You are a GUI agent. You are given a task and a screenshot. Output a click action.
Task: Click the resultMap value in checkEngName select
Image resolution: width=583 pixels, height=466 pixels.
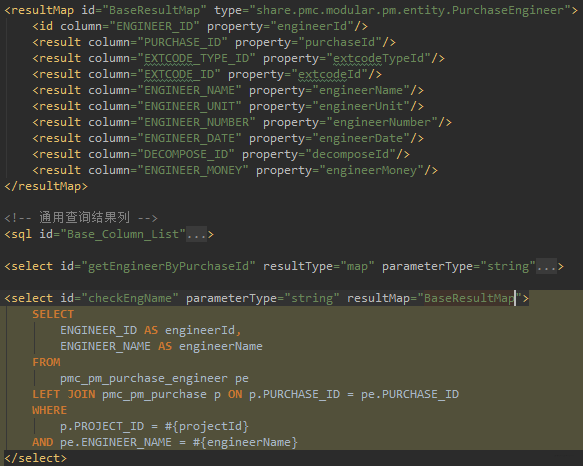(469, 298)
